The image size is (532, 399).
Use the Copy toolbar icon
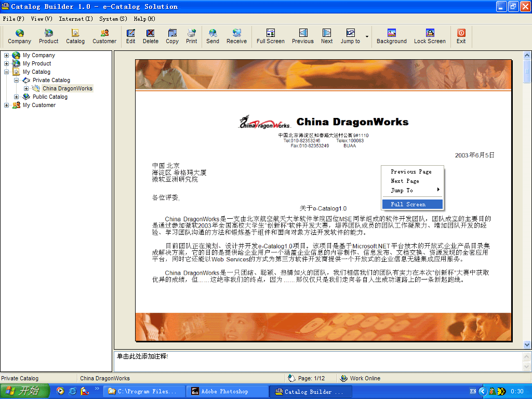pyautogui.click(x=172, y=36)
